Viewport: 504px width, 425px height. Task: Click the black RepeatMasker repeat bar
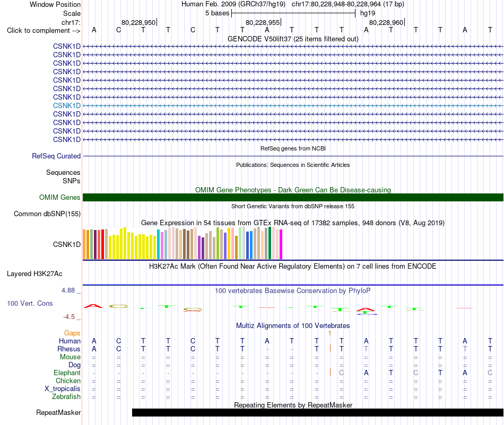tap(318, 412)
